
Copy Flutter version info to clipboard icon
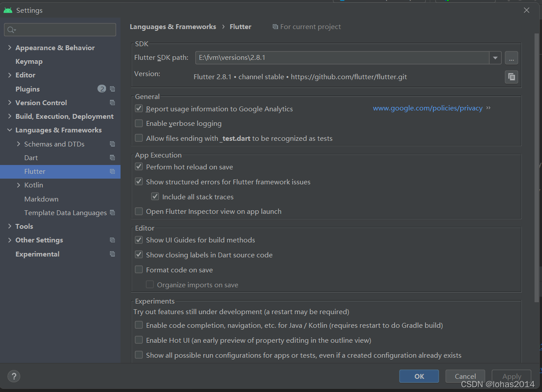(511, 77)
